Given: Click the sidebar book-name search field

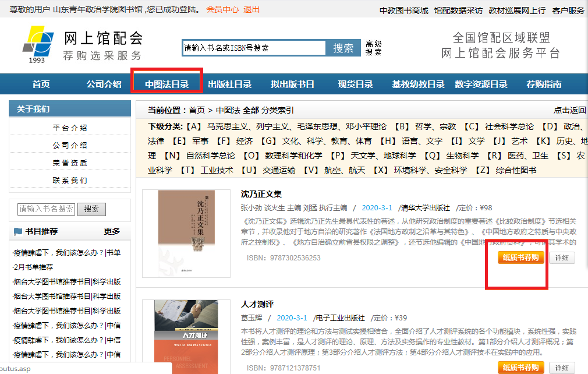Looking at the screenshot, I should pyautogui.click(x=47, y=209).
